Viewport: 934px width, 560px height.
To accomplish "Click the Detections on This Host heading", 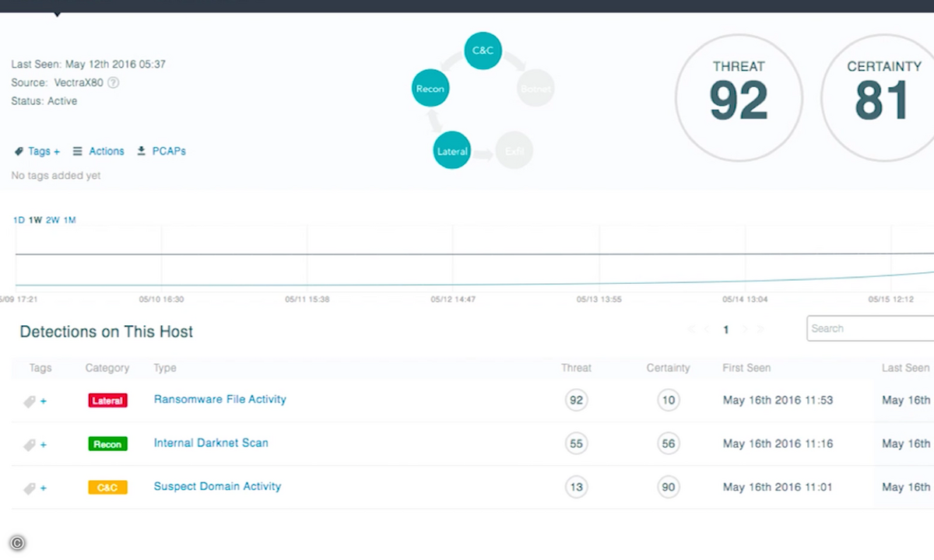I will tap(107, 332).
